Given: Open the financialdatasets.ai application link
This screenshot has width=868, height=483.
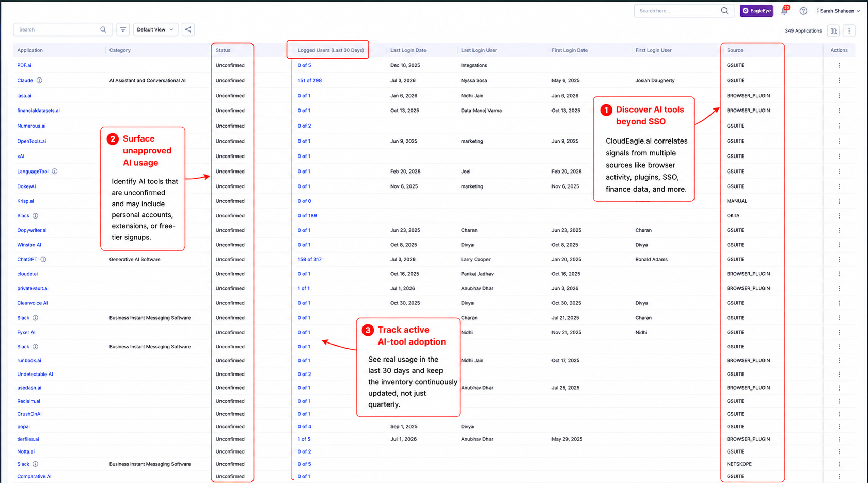Looking at the screenshot, I should pos(38,111).
